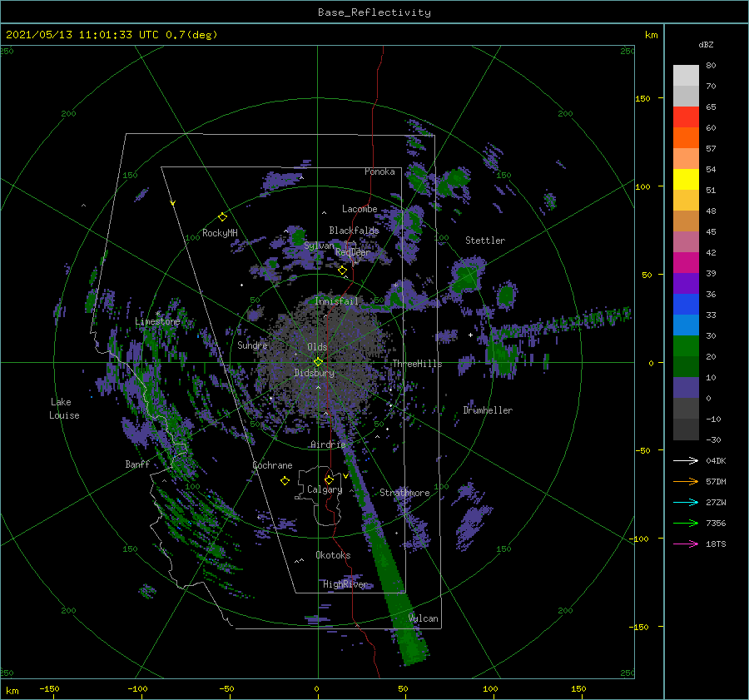Click the Base_Reflectivity title text
Screen dimensions: 749x700
(374, 12)
